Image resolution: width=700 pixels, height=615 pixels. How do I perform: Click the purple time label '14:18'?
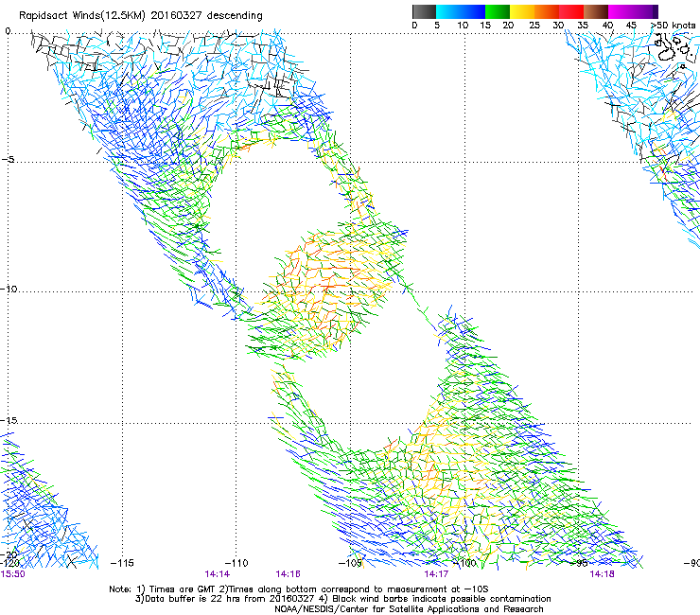click(x=602, y=574)
